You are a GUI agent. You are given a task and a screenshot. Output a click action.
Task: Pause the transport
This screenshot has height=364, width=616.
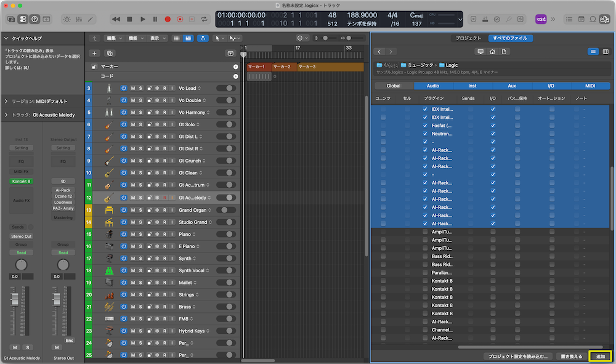[x=155, y=19]
